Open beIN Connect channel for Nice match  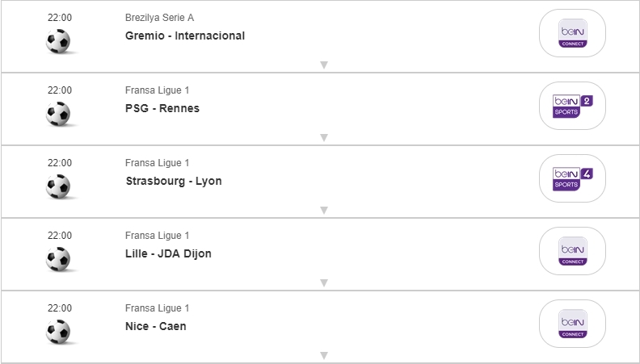[x=572, y=324]
